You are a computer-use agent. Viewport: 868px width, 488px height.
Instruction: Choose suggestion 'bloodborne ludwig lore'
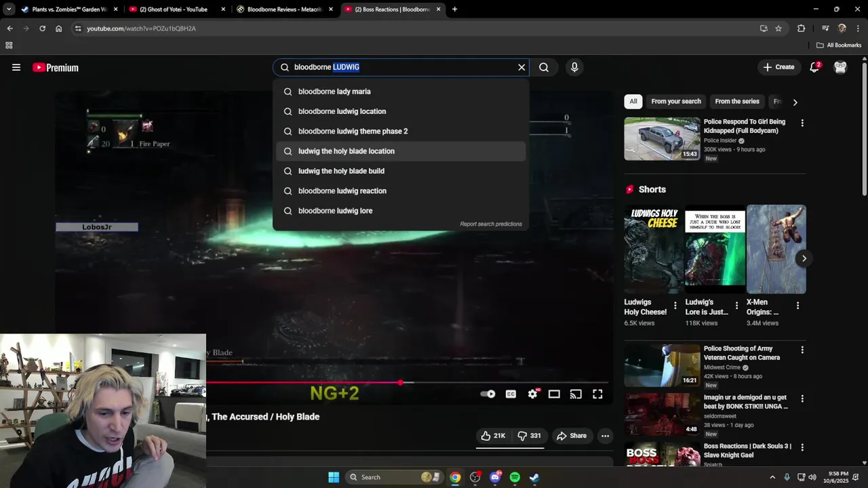(401, 211)
